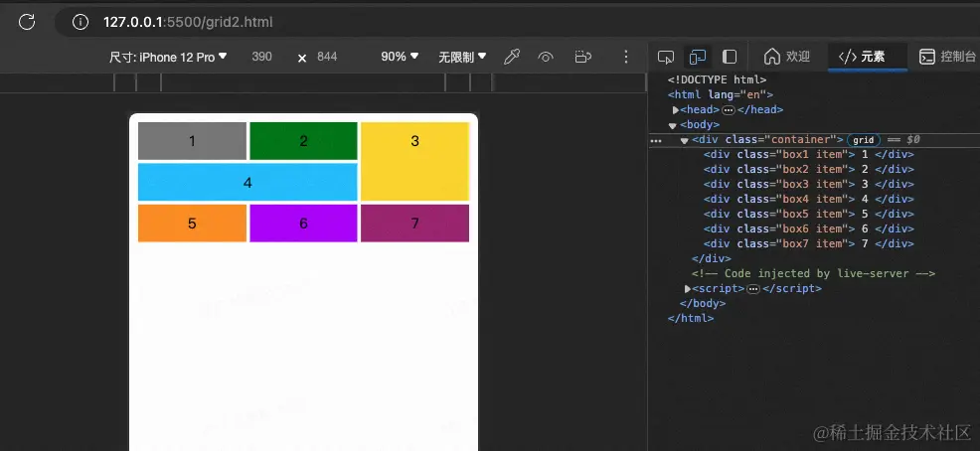The height and width of the screenshot is (451, 980).
Task: Toggle device emulation toolbar icon
Action: pyautogui.click(x=698, y=57)
